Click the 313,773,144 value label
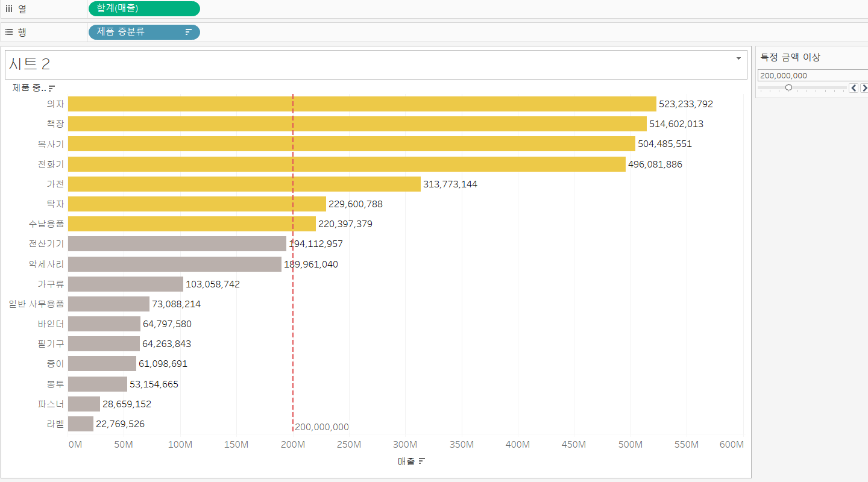Screen dimensions: 868x482 450,184
